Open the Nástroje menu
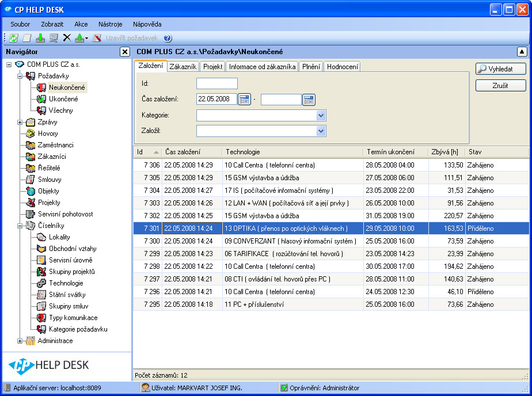The image size is (532, 396). coord(111,24)
